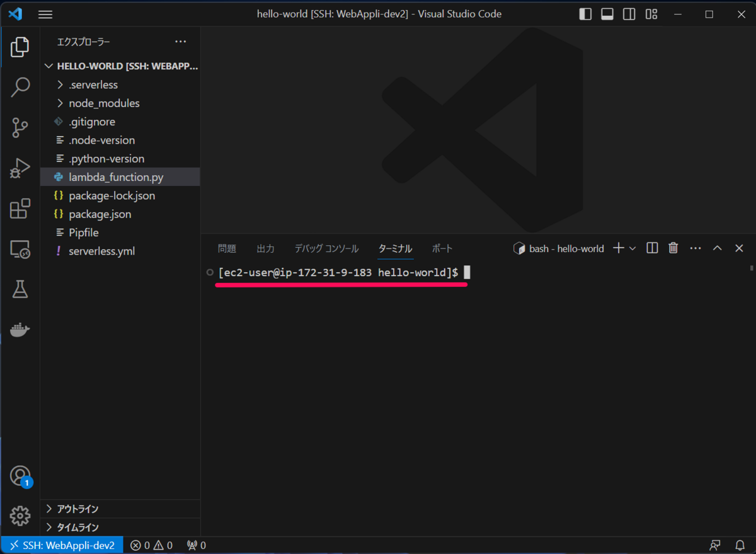Focus the terminal prompt line
The image size is (756, 554).
[344, 272]
